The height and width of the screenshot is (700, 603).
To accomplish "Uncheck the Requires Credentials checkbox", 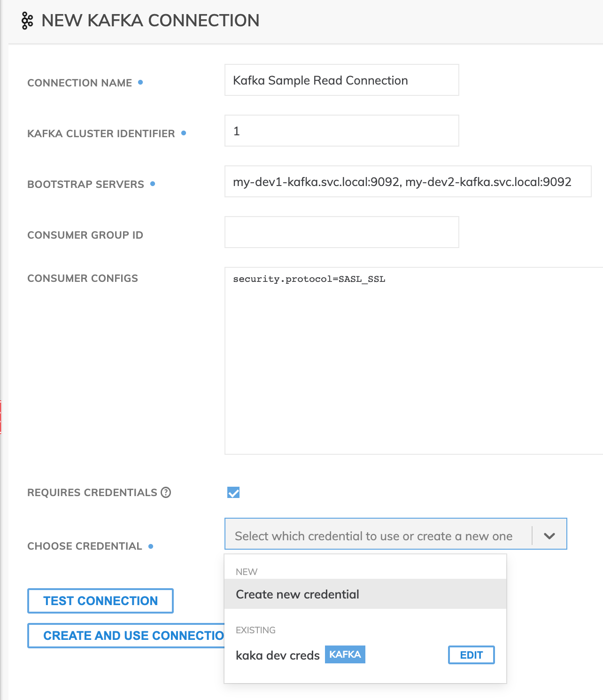I will coord(233,492).
